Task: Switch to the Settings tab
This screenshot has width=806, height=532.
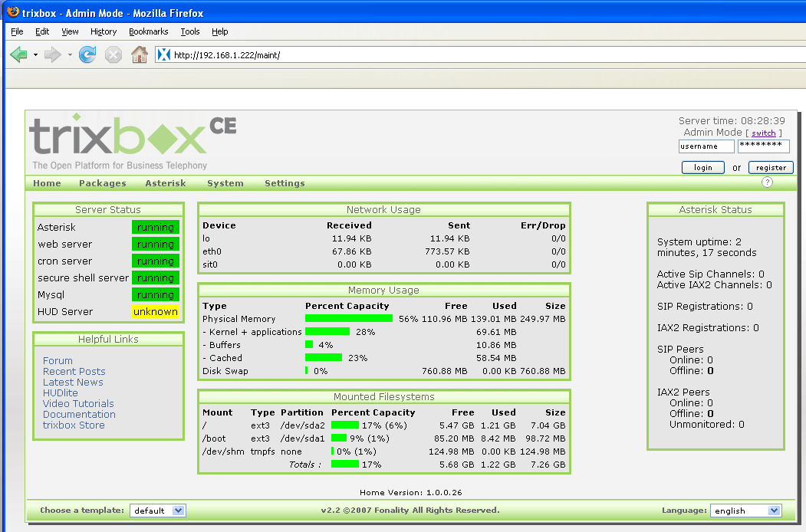Action: click(x=285, y=182)
